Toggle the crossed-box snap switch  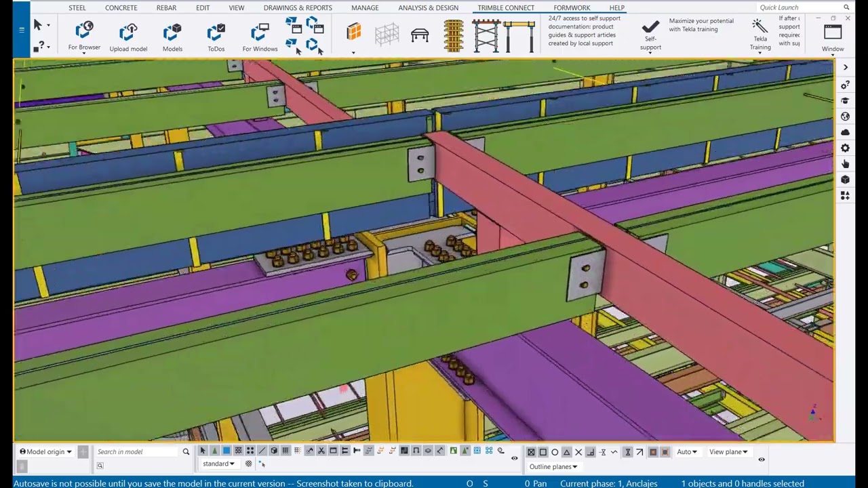(531, 452)
